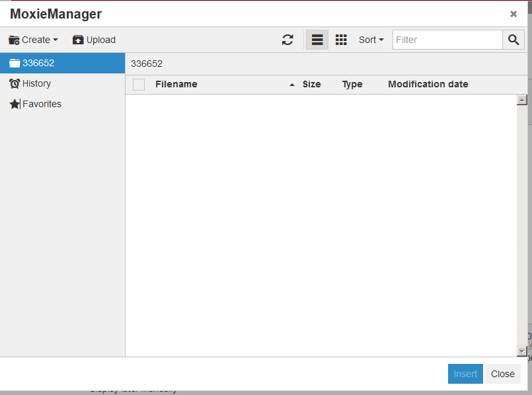Viewport: 532px width, 395px height.
Task: Sort by Modification date column header
Action: tap(428, 84)
